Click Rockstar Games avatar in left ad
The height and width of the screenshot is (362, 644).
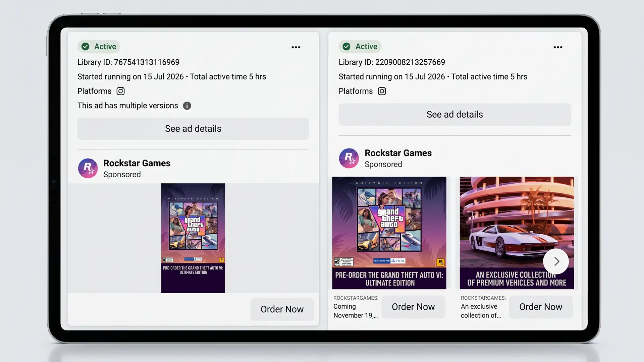pos(88,168)
